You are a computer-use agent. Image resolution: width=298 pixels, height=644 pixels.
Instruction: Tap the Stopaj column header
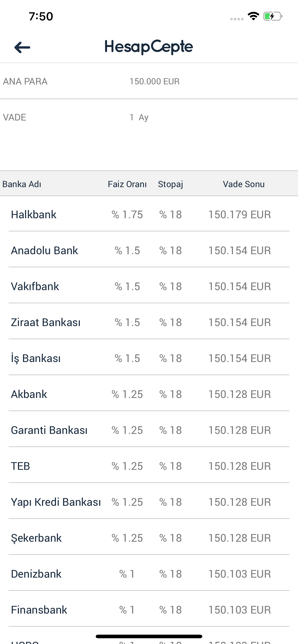pyautogui.click(x=170, y=184)
